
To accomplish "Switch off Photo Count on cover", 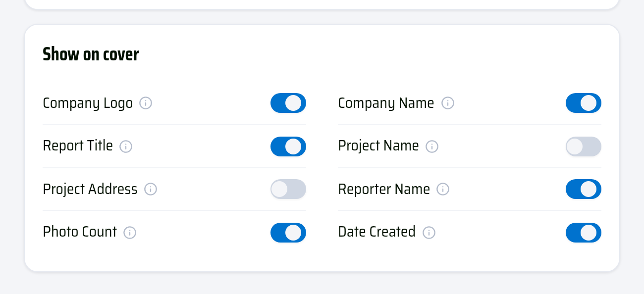I will [288, 233].
